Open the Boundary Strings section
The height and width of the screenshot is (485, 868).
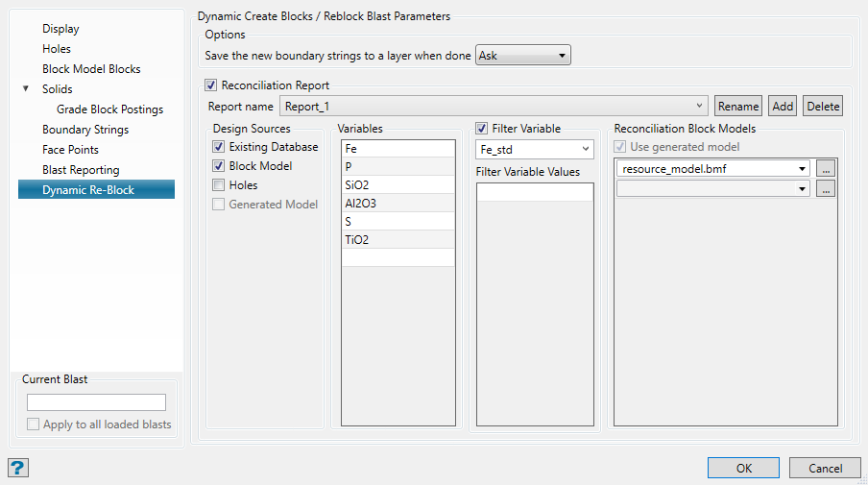[x=84, y=130]
